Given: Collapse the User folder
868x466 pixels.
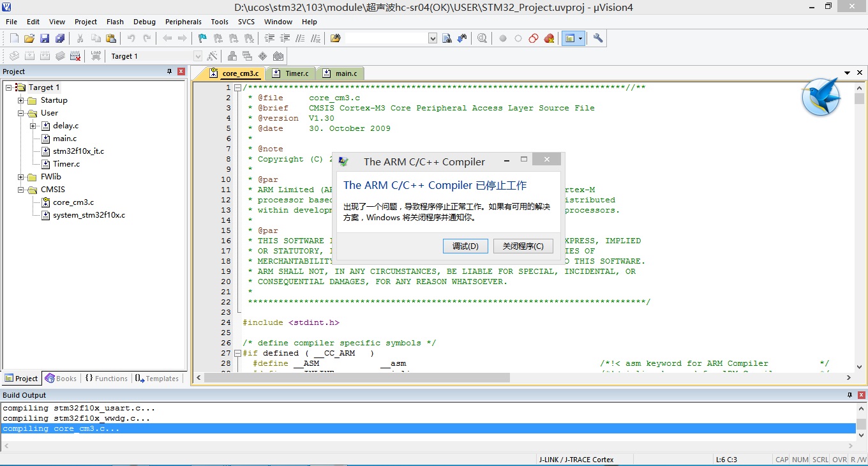Looking at the screenshot, I should point(21,113).
